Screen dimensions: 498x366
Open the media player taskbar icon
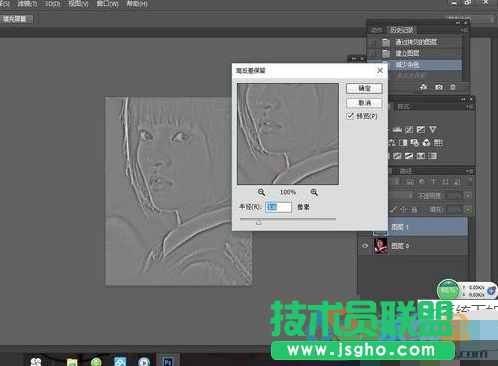pyautogui.click(x=144, y=362)
